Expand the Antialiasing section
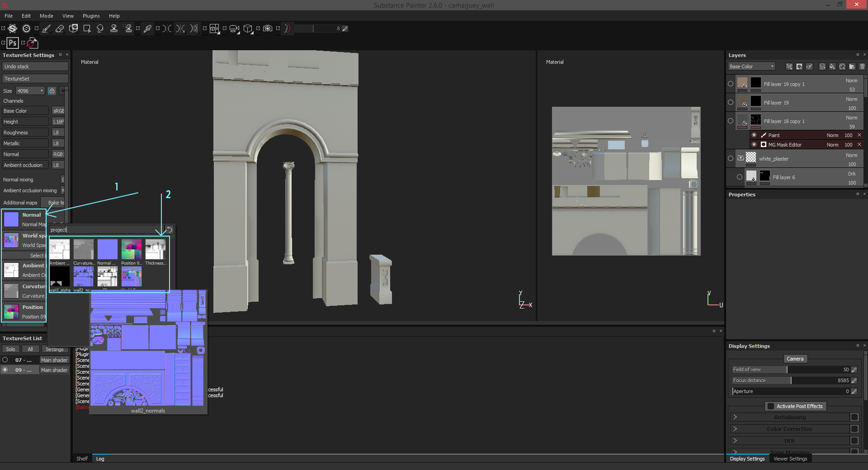The width and height of the screenshot is (868, 470). coord(735,417)
